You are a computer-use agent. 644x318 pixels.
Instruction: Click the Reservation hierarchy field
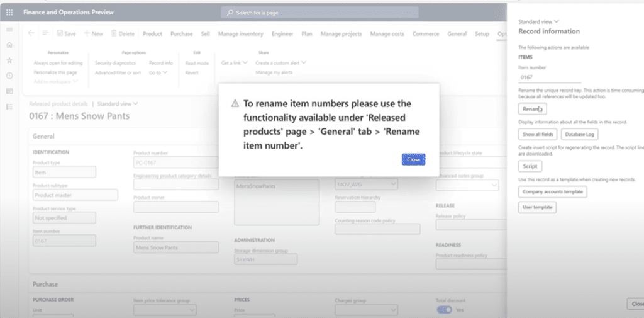coord(355,207)
